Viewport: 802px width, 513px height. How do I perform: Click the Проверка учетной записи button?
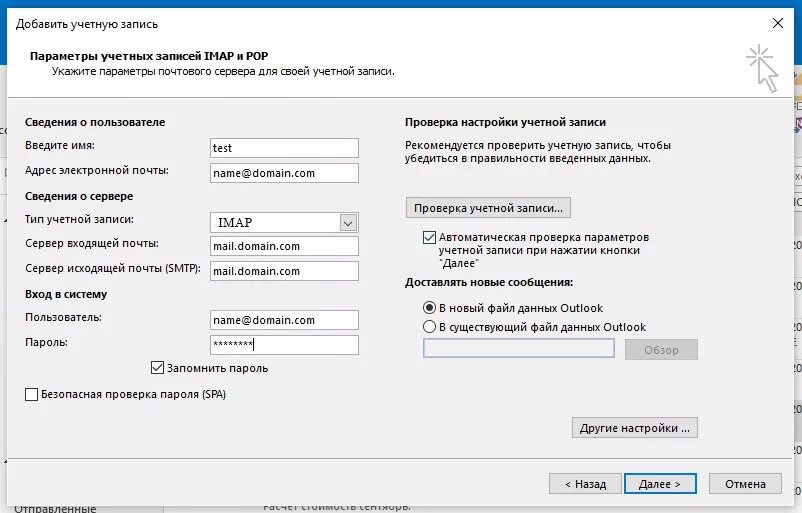(488, 208)
